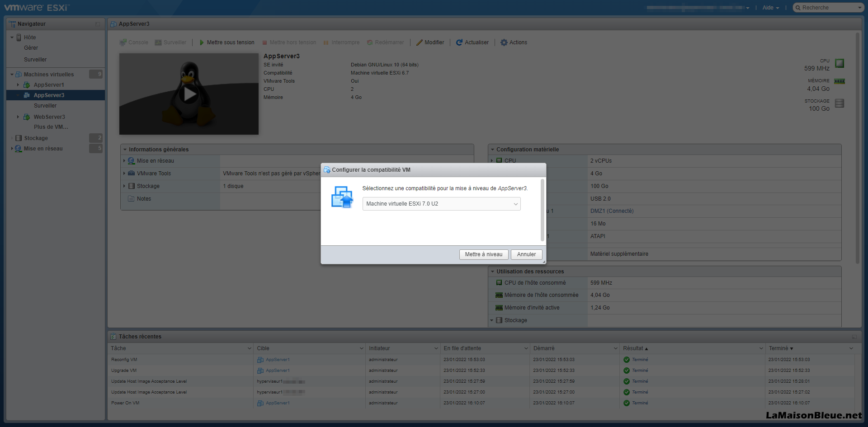The image size is (868, 427).
Task: Click the VMware ESXi logo
Action: click(x=37, y=8)
